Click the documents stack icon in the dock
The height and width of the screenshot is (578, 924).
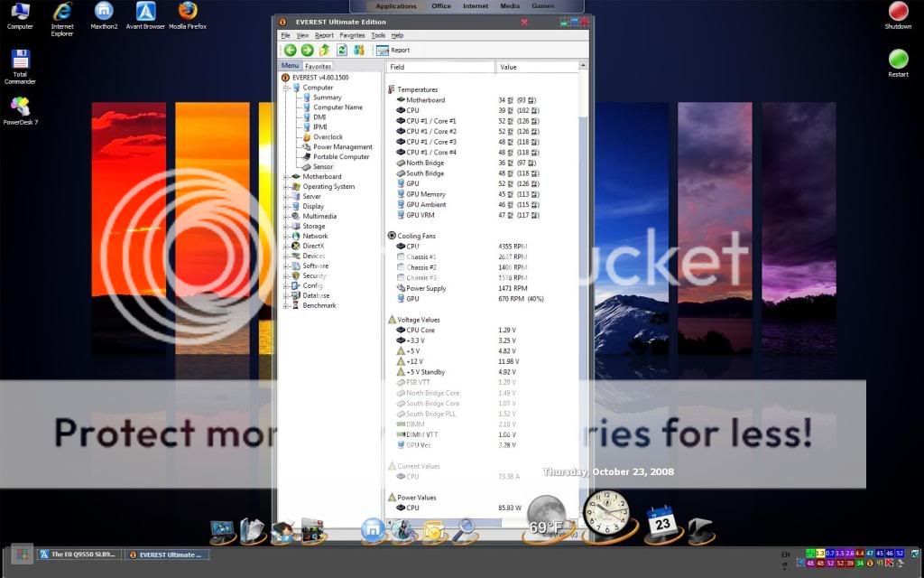point(253,530)
